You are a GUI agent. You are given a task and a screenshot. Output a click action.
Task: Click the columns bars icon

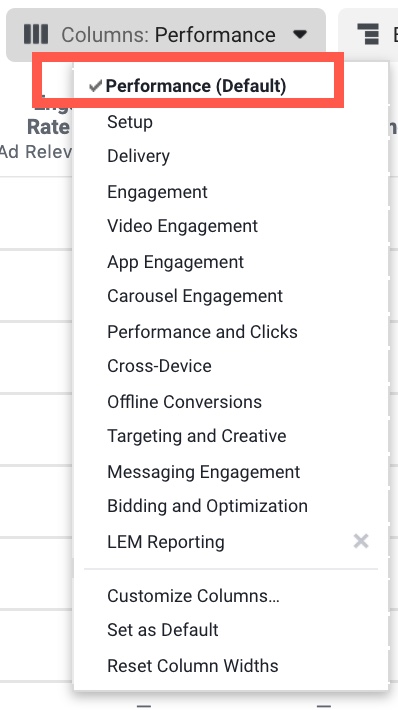pyautogui.click(x=36, y=34)
